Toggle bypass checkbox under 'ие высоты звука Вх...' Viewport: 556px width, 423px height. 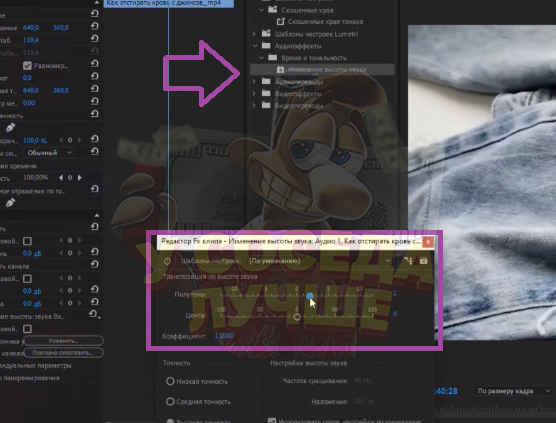(27, 329)
